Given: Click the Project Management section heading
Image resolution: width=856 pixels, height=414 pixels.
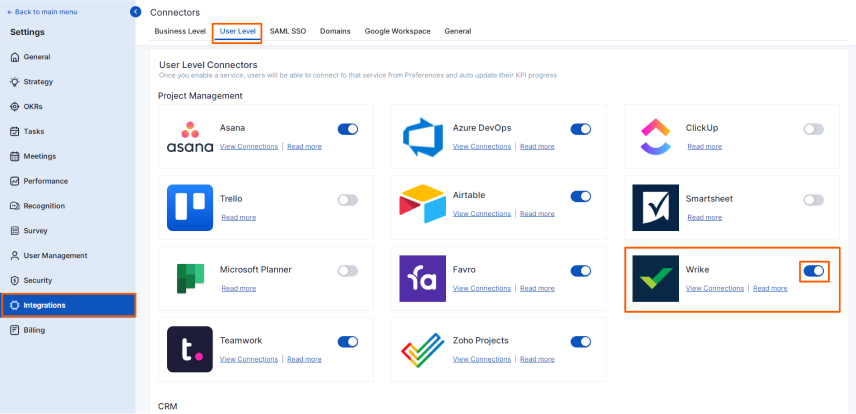Looking at the screenshot, I should coord(200,96).
